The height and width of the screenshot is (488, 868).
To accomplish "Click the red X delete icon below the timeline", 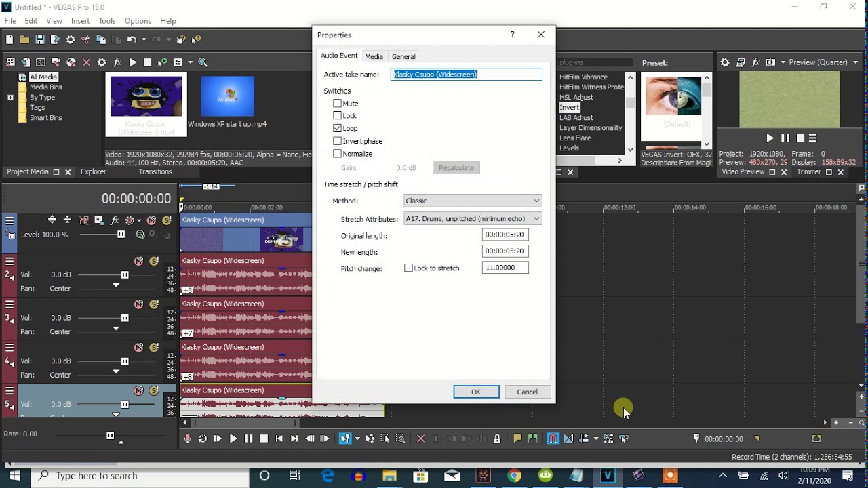I will click(420, 439).
